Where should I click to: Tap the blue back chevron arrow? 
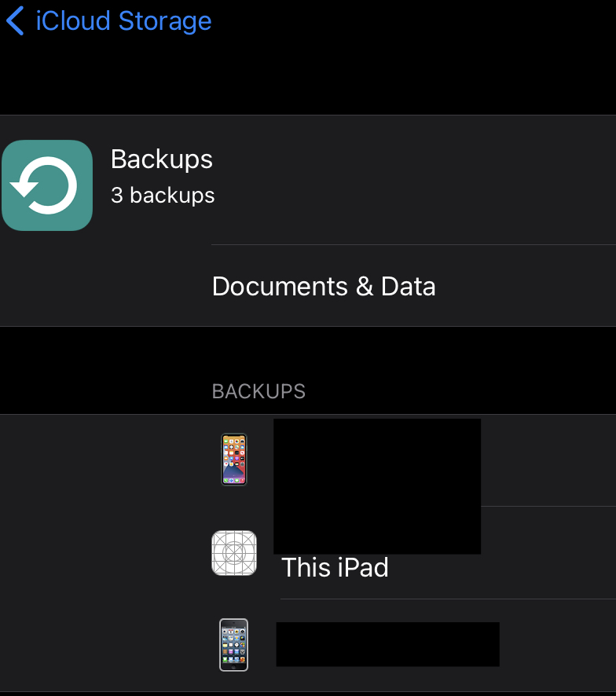pos(15,21)
